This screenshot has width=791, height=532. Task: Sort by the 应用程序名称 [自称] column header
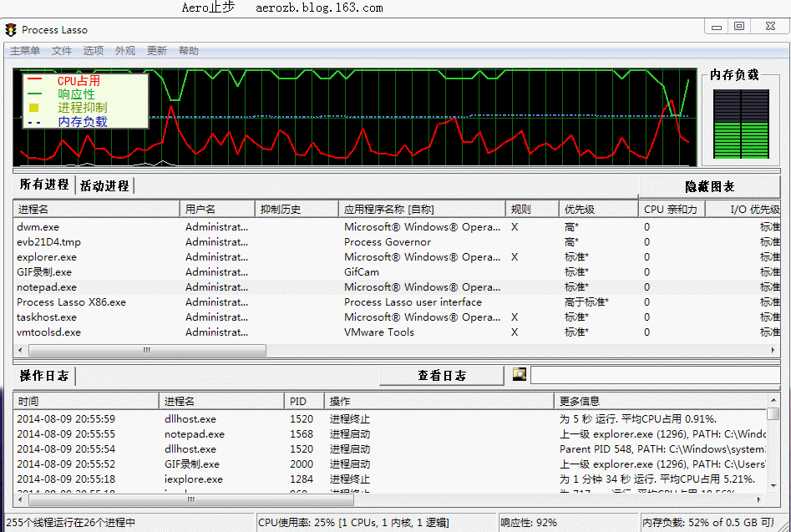pyautogui.click(x=423, y=210)
